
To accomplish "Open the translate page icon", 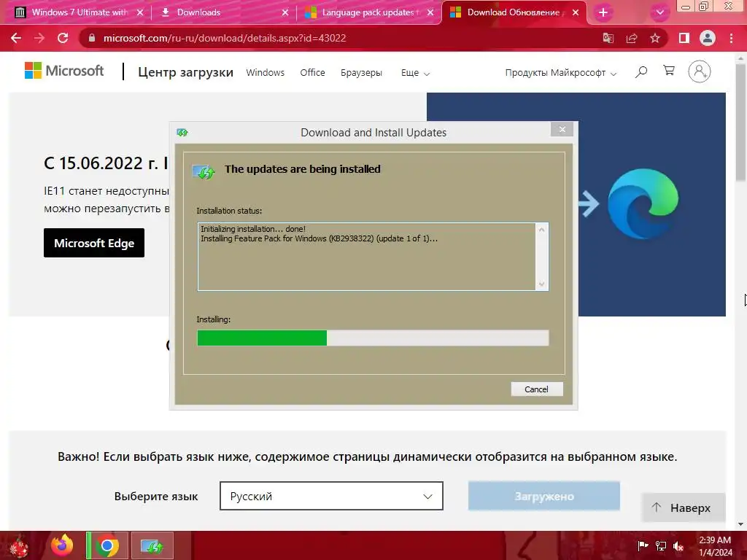I will click(608, 38).
